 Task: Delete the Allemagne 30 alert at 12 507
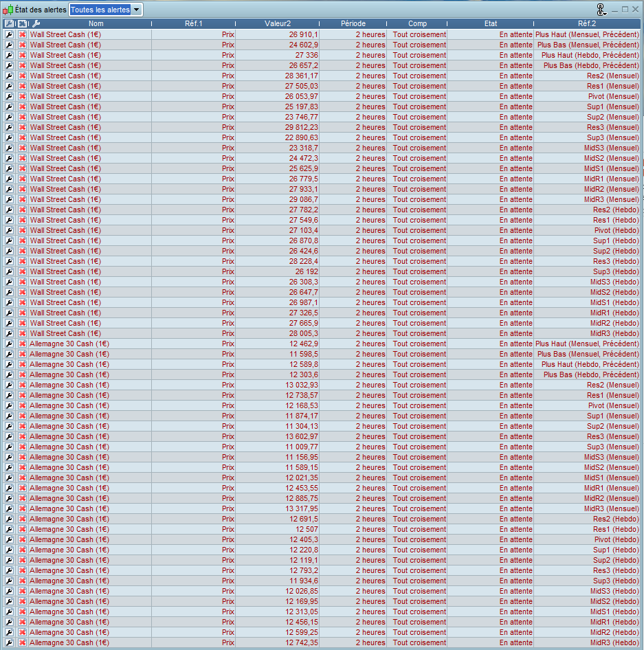[23, 529]
